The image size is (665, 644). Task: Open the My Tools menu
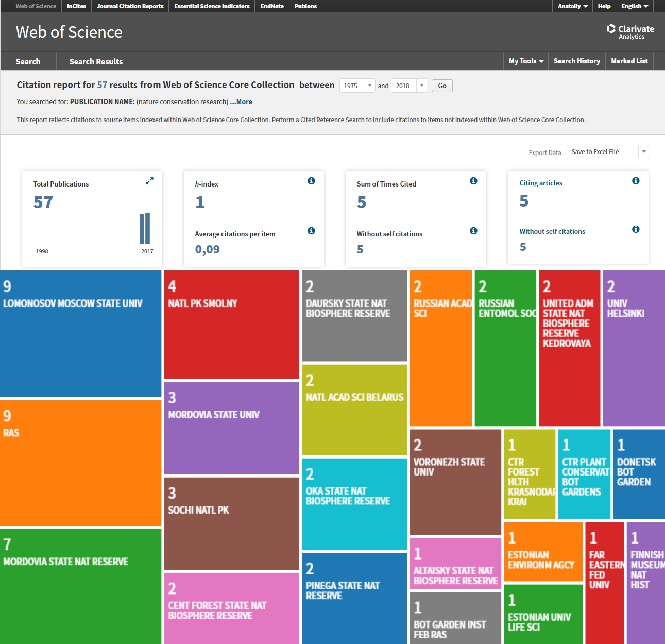pyautogui.click(x=526, y=61)
